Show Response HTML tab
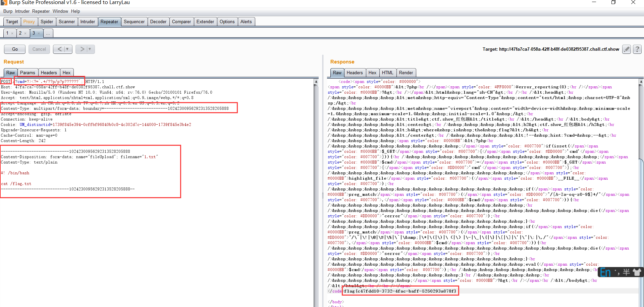Screen dimensions: 644x307 click(387, 73)
